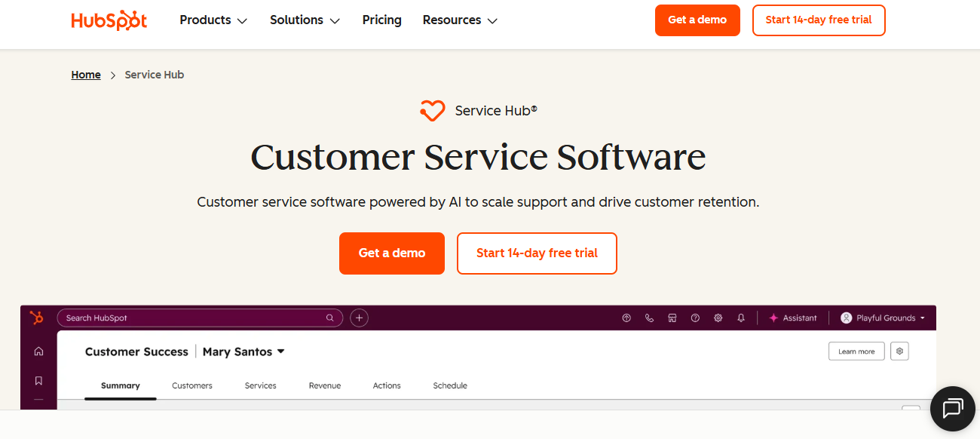Click the search magnifier icon
Viewport: 980px width, 439px height.
coord(330,318)
